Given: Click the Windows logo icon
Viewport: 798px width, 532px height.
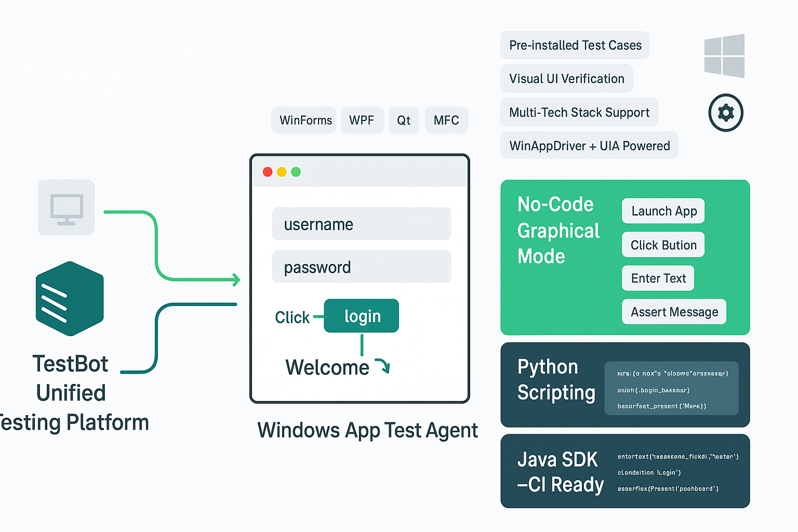Looking at the screenshot, I should [x=725, y=56].
